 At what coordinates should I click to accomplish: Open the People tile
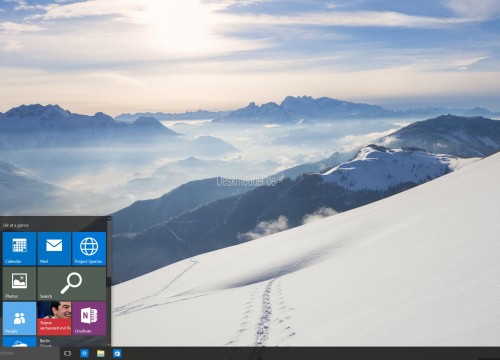(x=19, y=318)
